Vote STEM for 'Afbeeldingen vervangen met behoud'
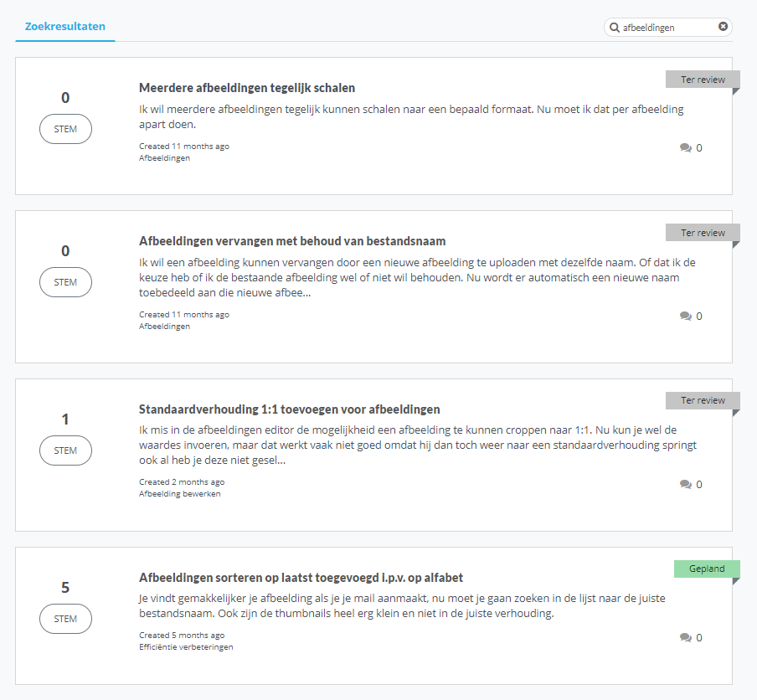Viewport: 757px width, 700px height. (x=65, y=282)
